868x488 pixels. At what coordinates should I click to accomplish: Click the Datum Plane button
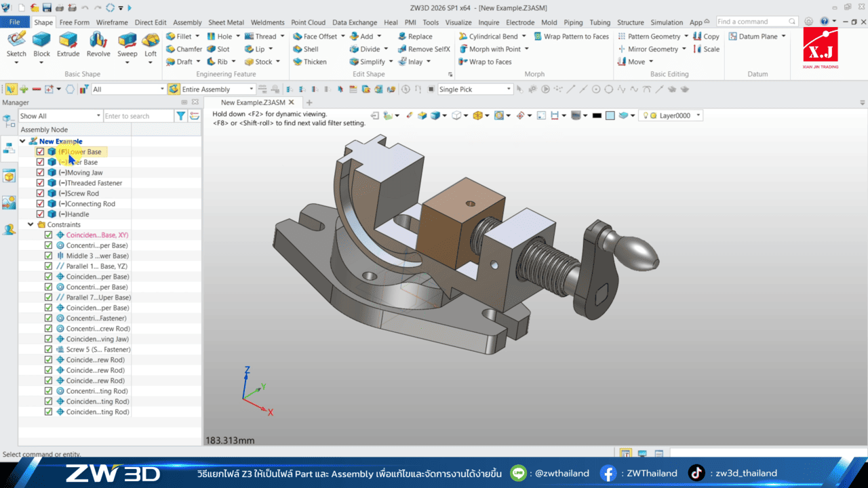755,36
